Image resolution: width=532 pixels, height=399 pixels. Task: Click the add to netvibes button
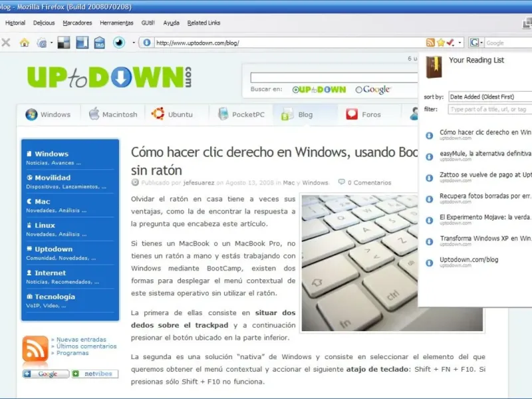[94, 374]
